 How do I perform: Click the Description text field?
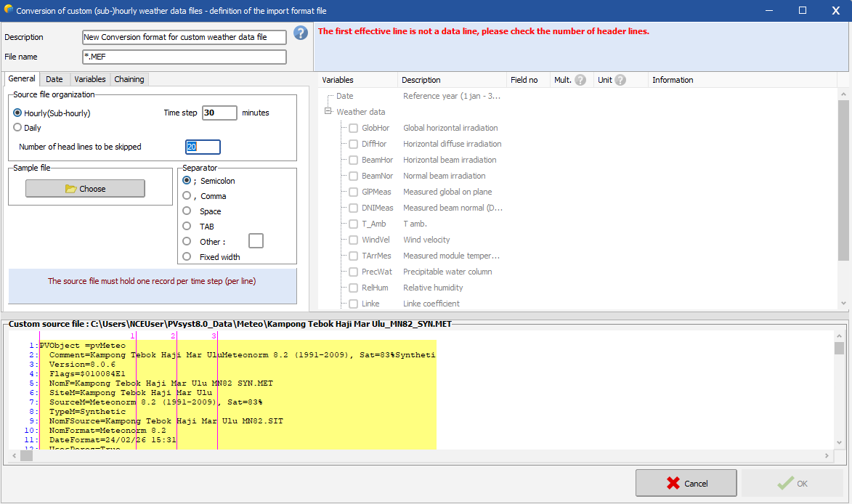tap(184, 37)
